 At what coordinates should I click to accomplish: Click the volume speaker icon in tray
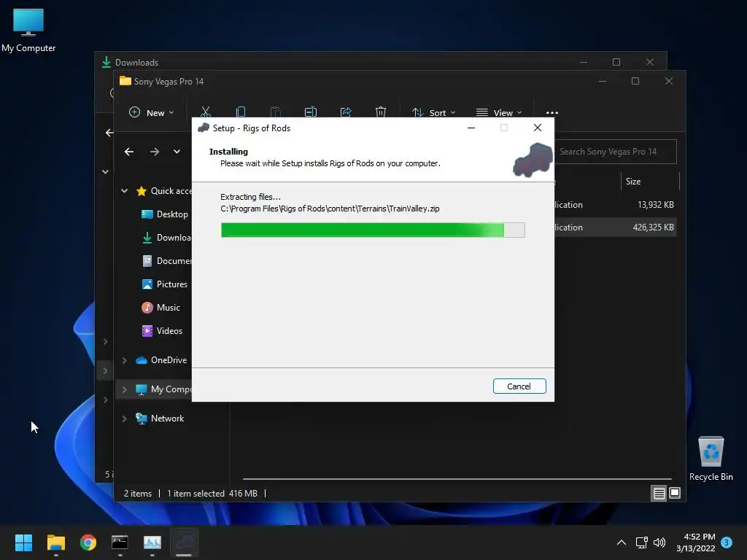[x=659, y=542]
